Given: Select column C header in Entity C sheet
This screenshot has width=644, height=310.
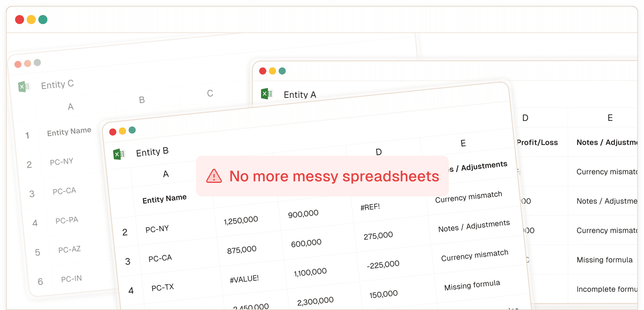Looking at the screenshot, I should click(210, 93).
